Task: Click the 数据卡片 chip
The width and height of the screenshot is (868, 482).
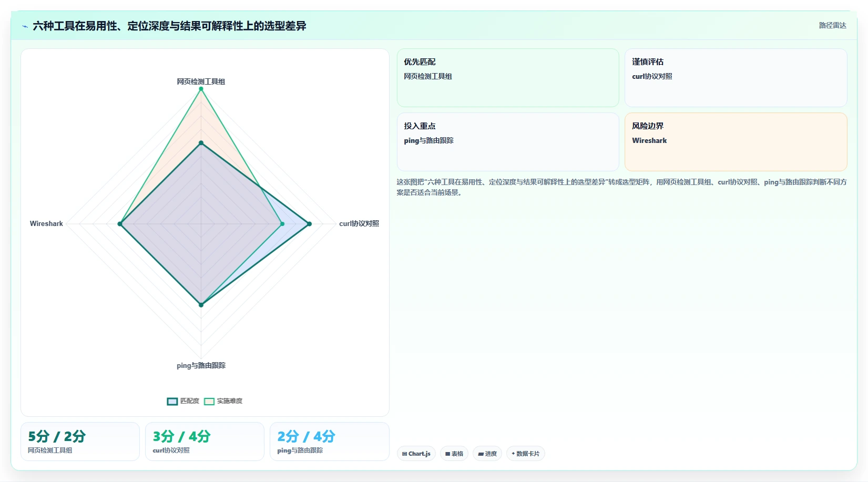Action: coord(526,454)
